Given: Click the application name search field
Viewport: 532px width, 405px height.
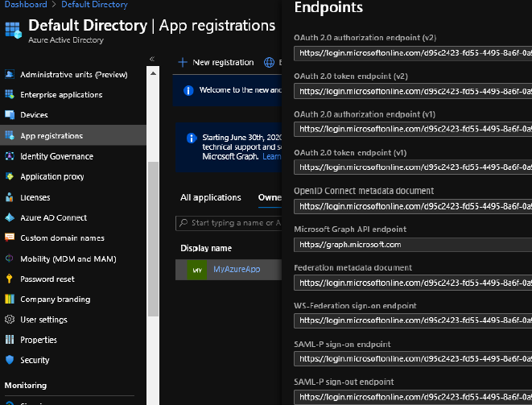Looking at the screenshot, I should (x=235, y=223).
